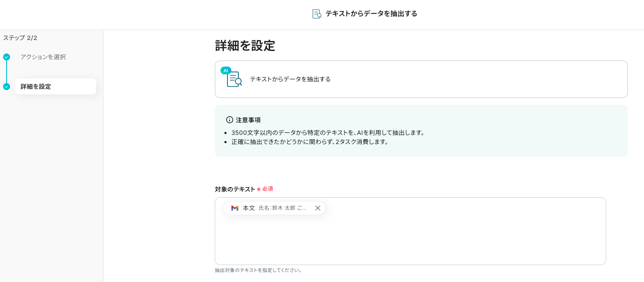
Task: Click the info icon beside 注意事項
Action: click(x=230, y=120)
